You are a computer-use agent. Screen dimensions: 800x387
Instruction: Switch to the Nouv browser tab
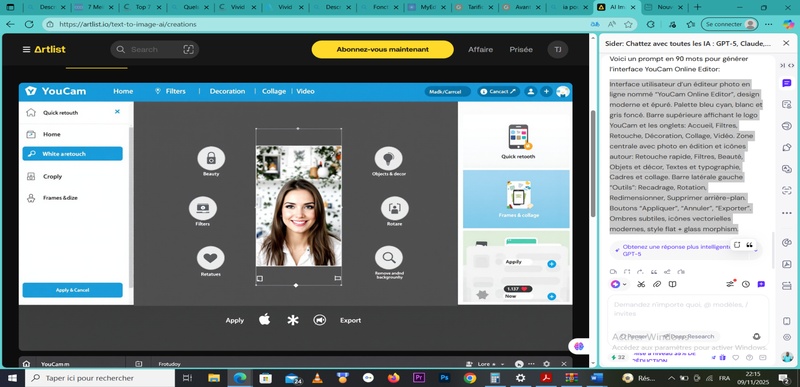[665, 7]
